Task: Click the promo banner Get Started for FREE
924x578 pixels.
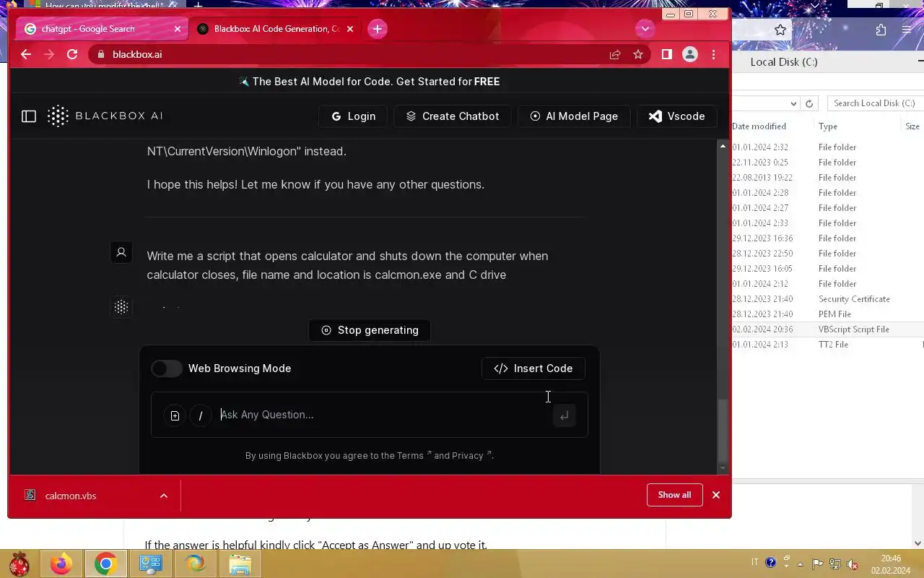Action: pos(370,82)
